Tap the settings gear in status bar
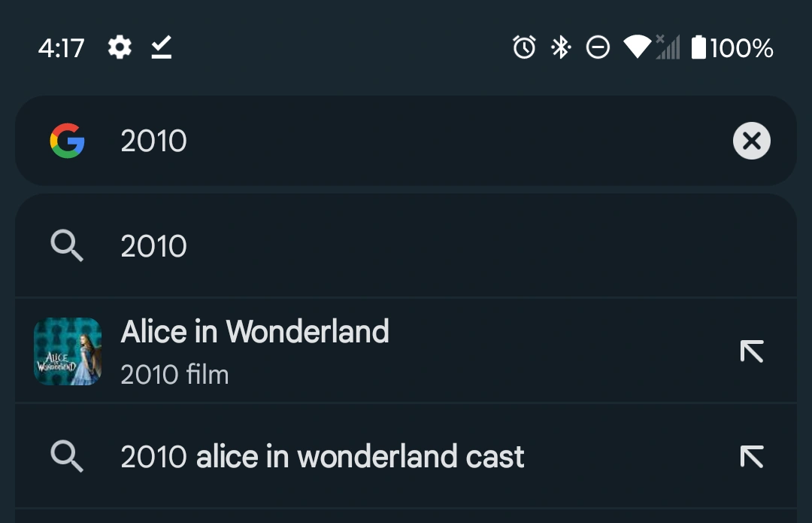Image resolution: width=812 pixels, height=523 pixels. [x=120, y=48]
